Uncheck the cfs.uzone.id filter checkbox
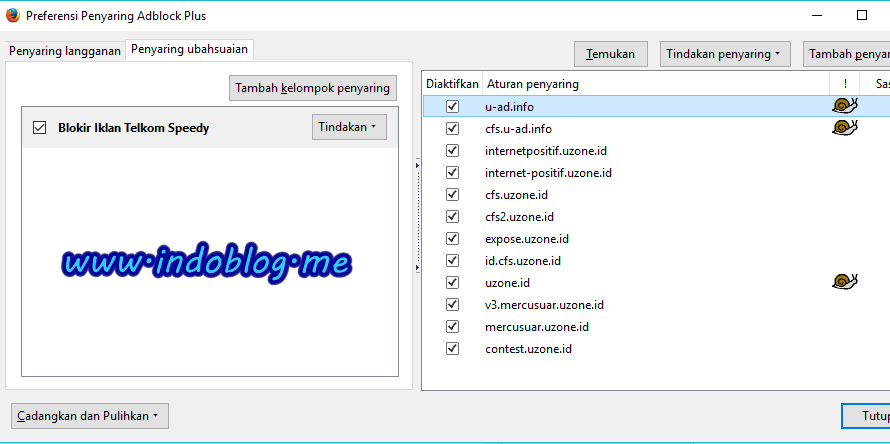 (452, 194)
